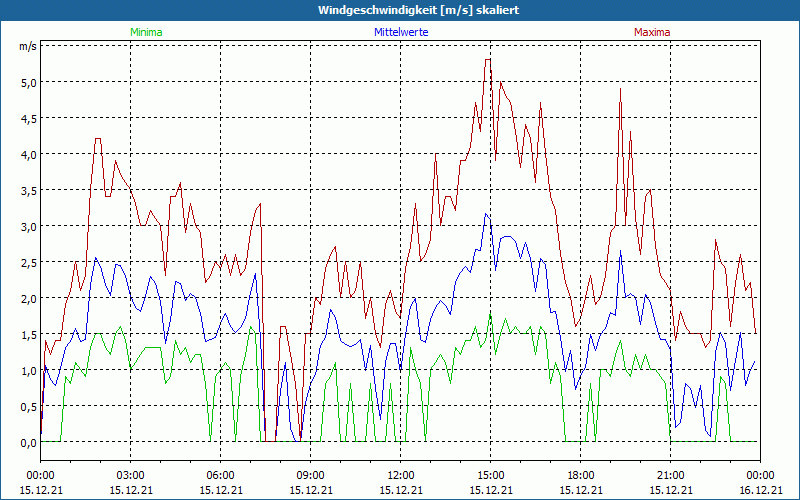Click the '12:00' time axis label
The width and height of the screenshot is (800, 500).
[401, 476]
